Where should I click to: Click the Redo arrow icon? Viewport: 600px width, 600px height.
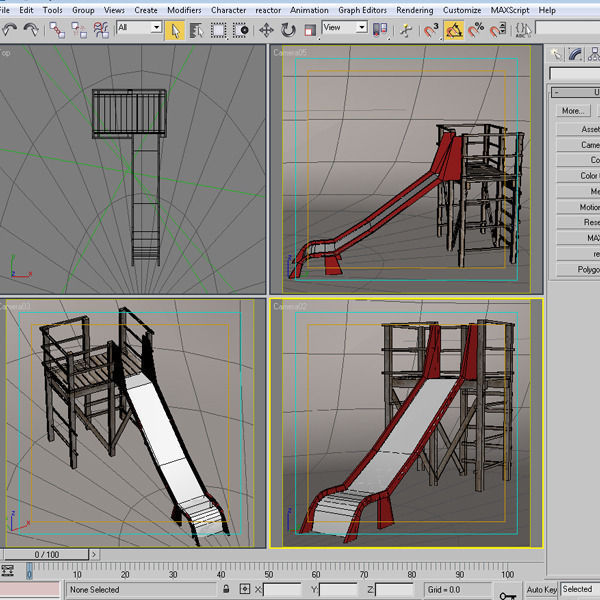pos(31,29)
